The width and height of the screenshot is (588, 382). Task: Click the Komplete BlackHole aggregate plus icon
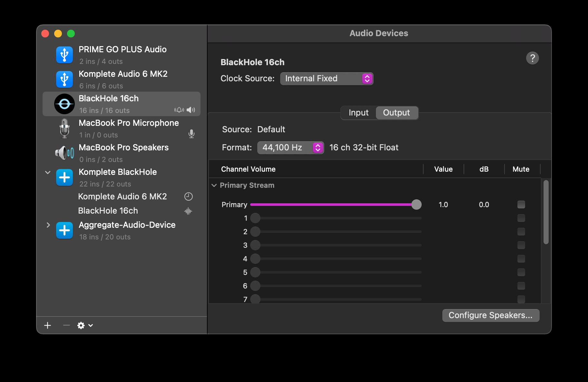(64, 177)
